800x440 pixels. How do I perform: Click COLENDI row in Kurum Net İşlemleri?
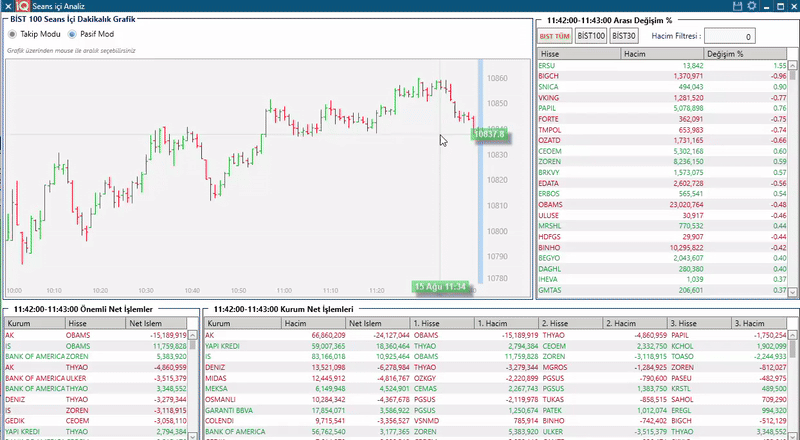[x=496, y=421]
